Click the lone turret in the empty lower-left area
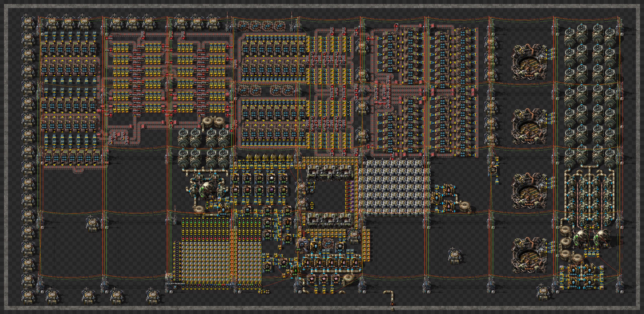Screen dimensions: 644x314 click(x=93, y=224)
